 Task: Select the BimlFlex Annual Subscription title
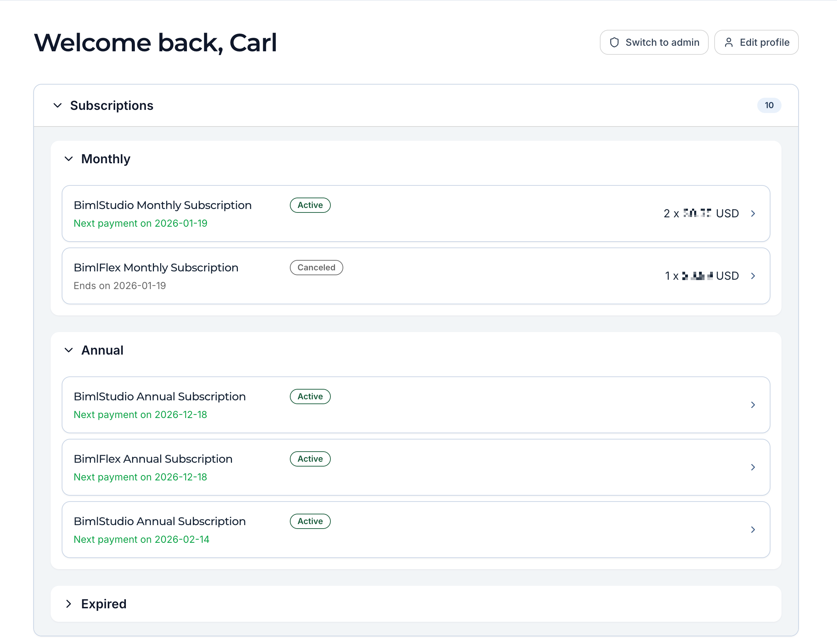click(153, 459)
